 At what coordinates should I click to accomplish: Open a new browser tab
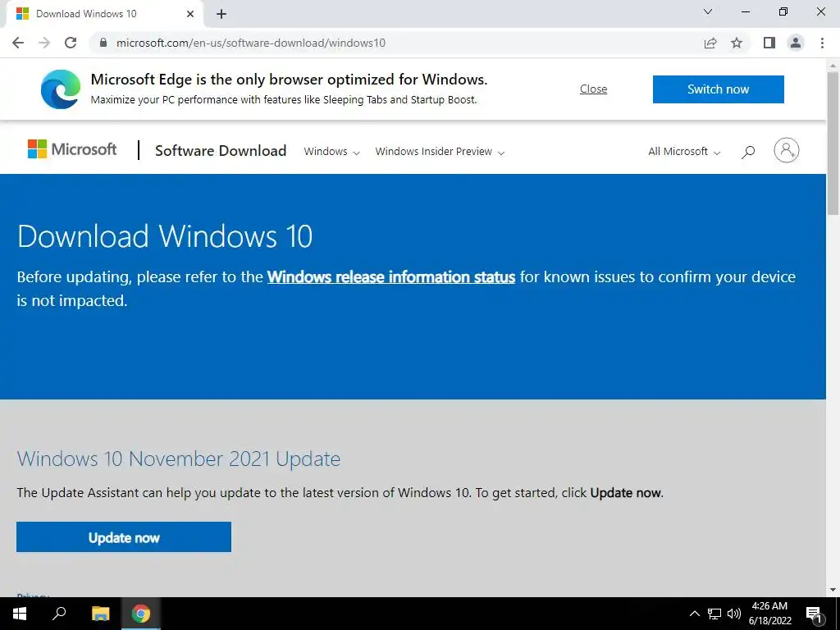point(221,14)
